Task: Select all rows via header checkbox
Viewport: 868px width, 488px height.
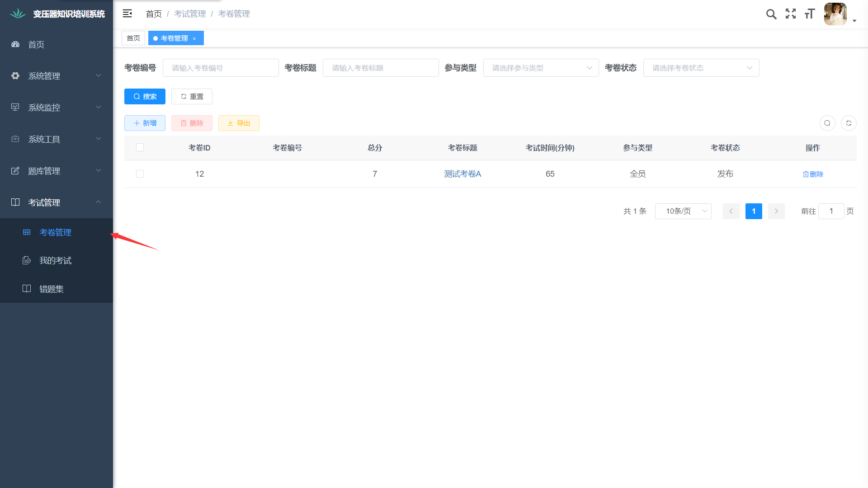Action: coord(140,147)
